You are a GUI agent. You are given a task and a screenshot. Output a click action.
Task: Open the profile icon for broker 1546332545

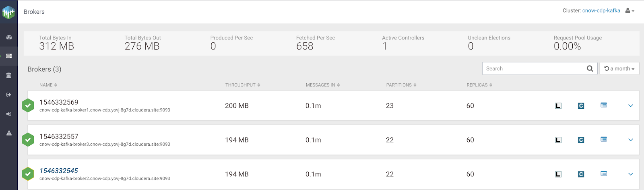point(604,173)
